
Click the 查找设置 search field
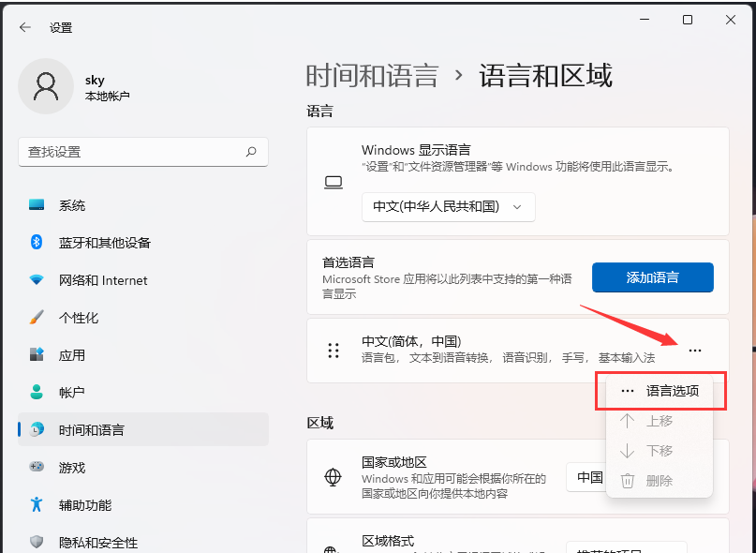point(142,152)
